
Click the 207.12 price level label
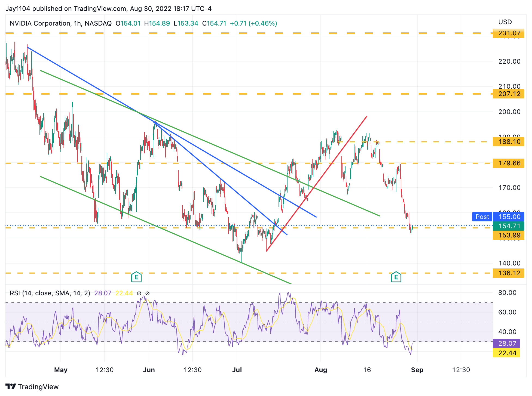click(x=509, y=94)
